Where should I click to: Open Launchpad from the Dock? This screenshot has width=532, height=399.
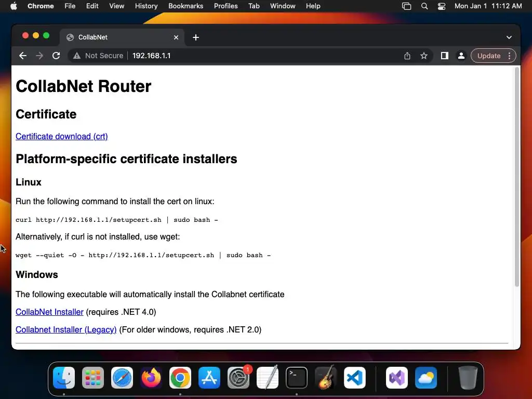click(x=93, y=378)
